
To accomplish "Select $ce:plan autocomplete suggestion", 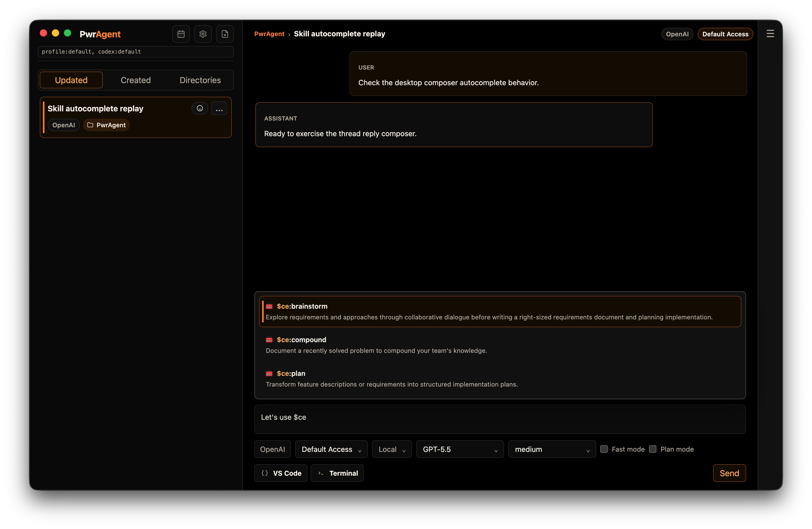I will click(x=500, y=379).
